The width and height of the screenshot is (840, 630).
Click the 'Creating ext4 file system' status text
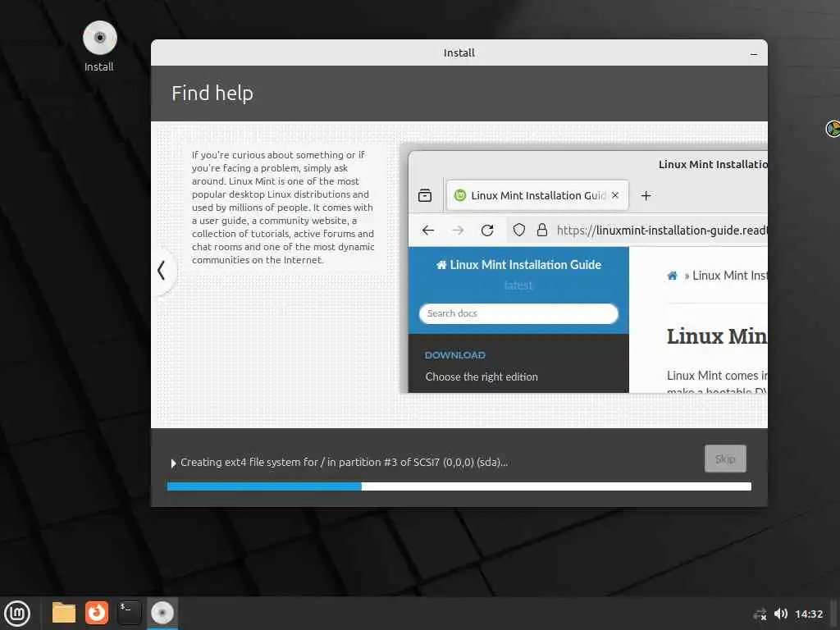[x=344, y=463]
